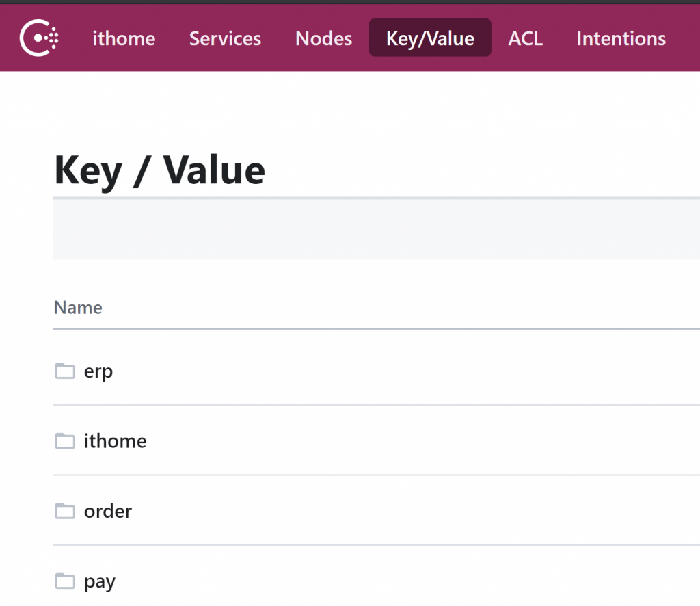Click blank space in the order row

pyautogui.click(x=410, y=511)
